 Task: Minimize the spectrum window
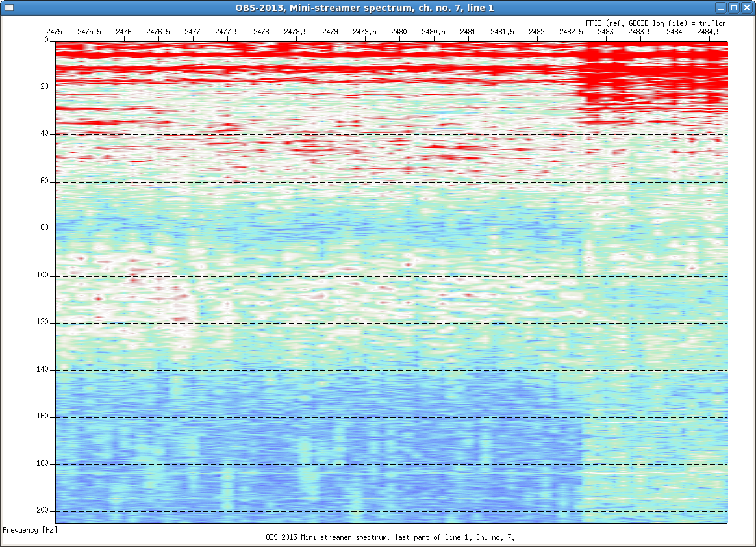(720, 8)
